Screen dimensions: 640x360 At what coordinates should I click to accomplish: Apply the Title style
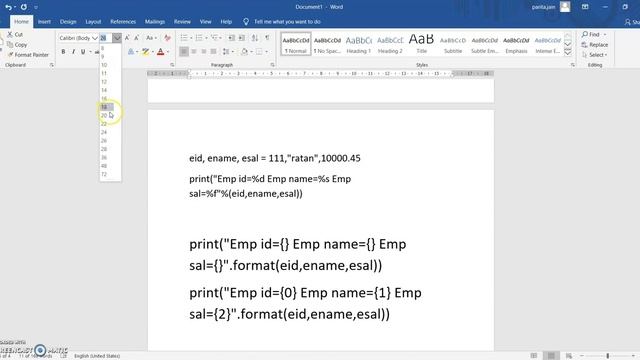pyautogui.click(x=421, y=44)
